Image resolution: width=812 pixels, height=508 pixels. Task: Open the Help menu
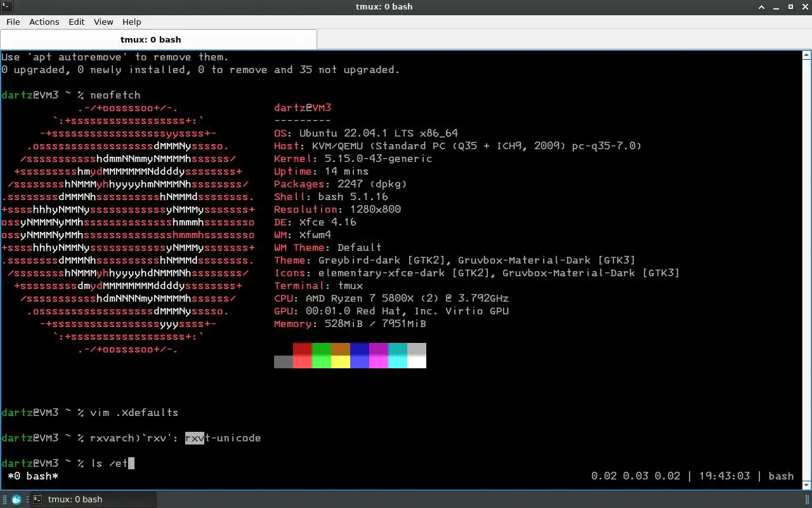coord(131,22)
